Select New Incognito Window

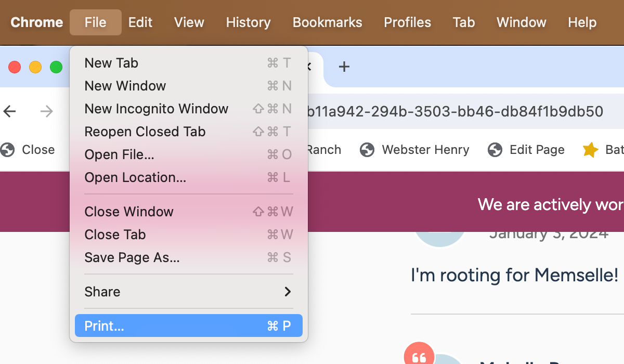click(157, 109)
